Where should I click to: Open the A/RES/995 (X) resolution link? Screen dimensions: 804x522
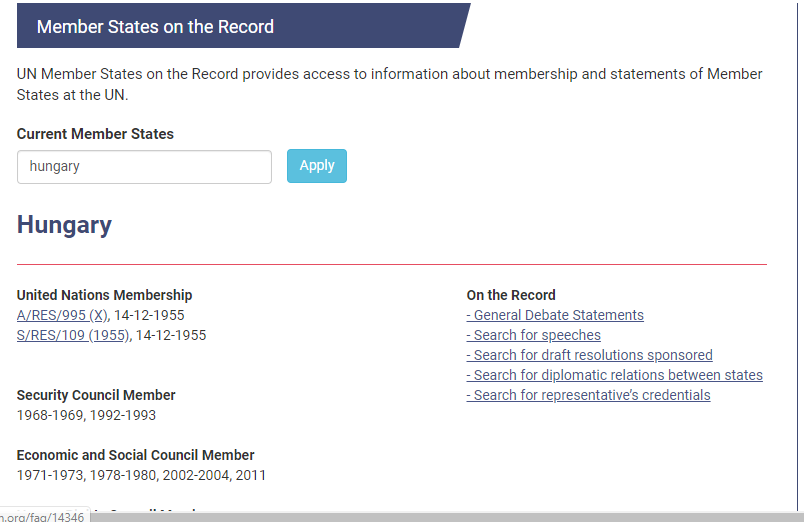click(x=62, y=315)
